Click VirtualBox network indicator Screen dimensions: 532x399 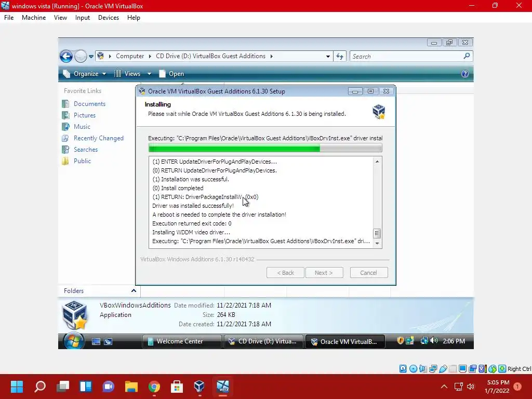[433, 369]
